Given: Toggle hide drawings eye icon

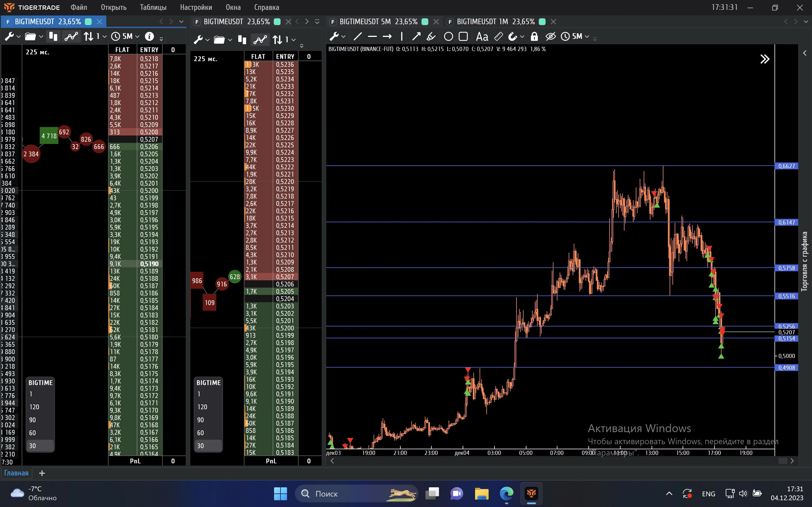Looking at the screenshot, I should pyautogui.click(x=551, y=36).
